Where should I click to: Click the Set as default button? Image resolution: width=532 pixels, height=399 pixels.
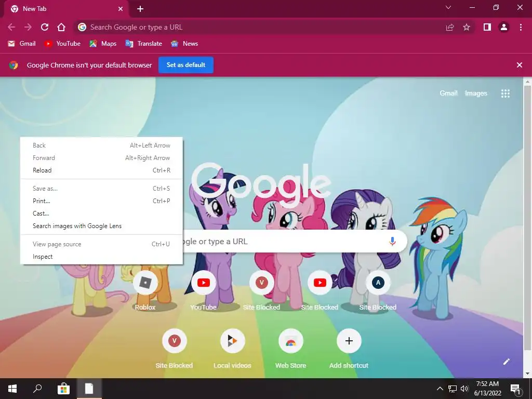point(186,65)
